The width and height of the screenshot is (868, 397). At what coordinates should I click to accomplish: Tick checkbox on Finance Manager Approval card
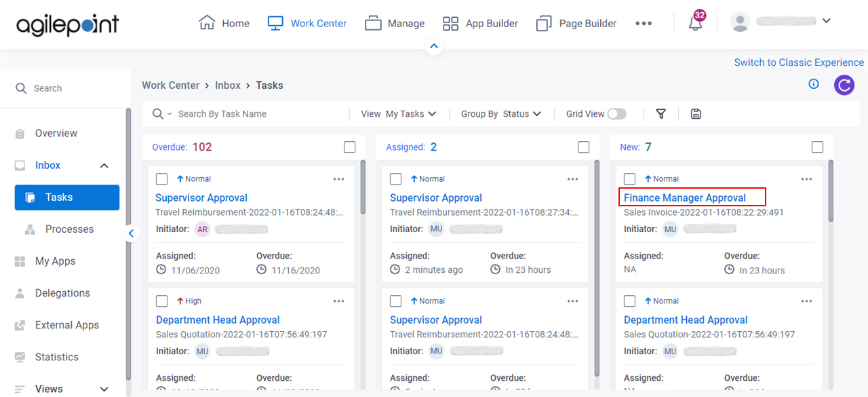[630, 179]
